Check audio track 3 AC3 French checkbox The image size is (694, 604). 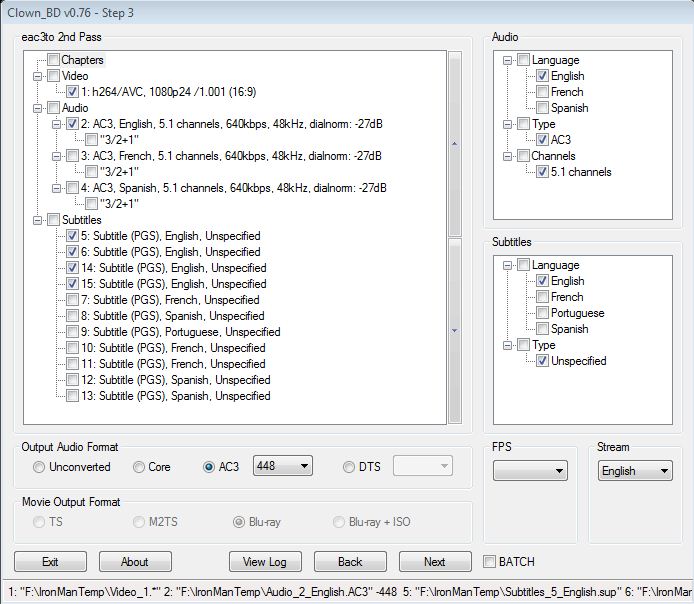[72, 156]
